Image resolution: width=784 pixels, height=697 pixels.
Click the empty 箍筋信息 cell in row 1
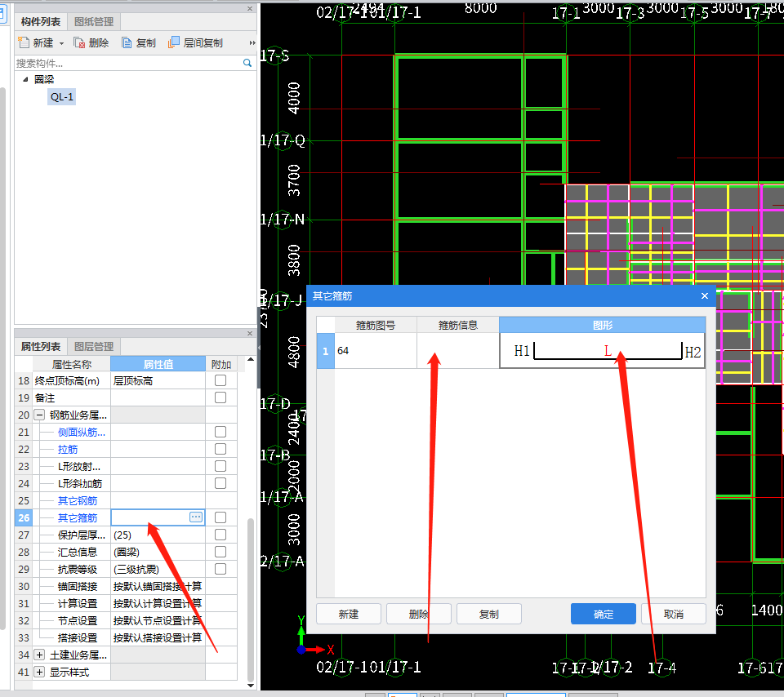tap(458, 351)
